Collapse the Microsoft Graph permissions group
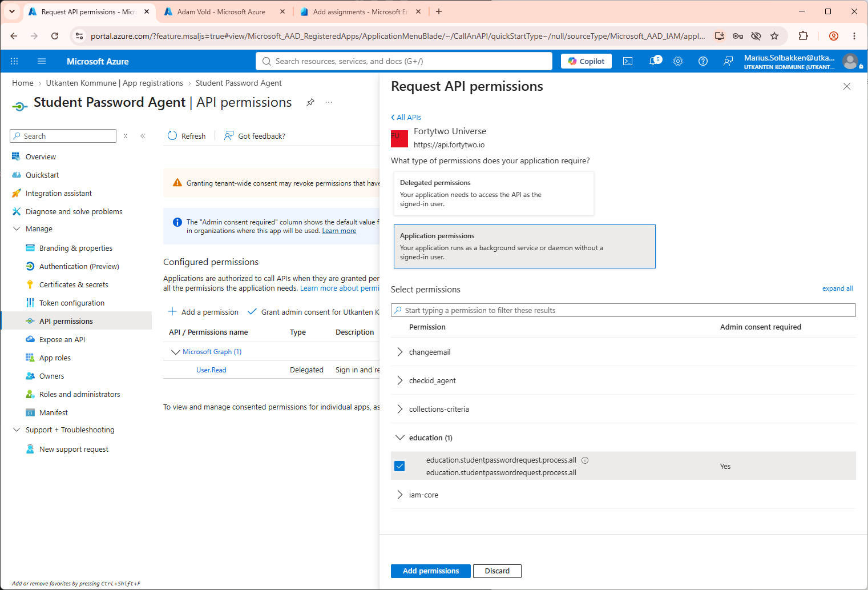The width and height of the screenshot is (868, 590). tap(176, 352)
